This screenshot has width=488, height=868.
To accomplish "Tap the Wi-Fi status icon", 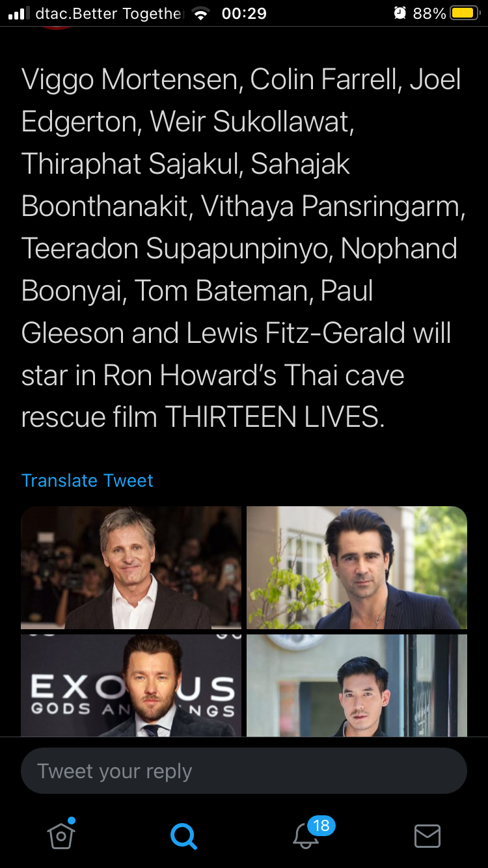I will coord(201,14).
